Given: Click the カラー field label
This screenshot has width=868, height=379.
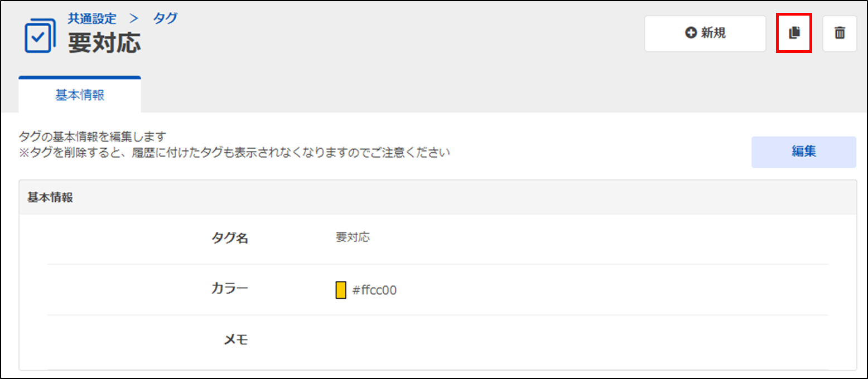Looking at the screenshot, I should point(229,289).
